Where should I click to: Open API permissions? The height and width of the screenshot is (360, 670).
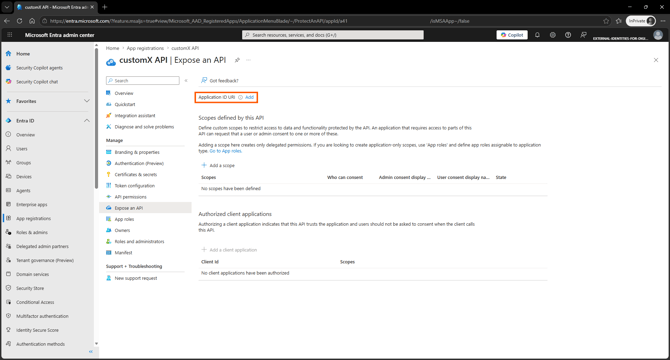[x=130, y=197]
